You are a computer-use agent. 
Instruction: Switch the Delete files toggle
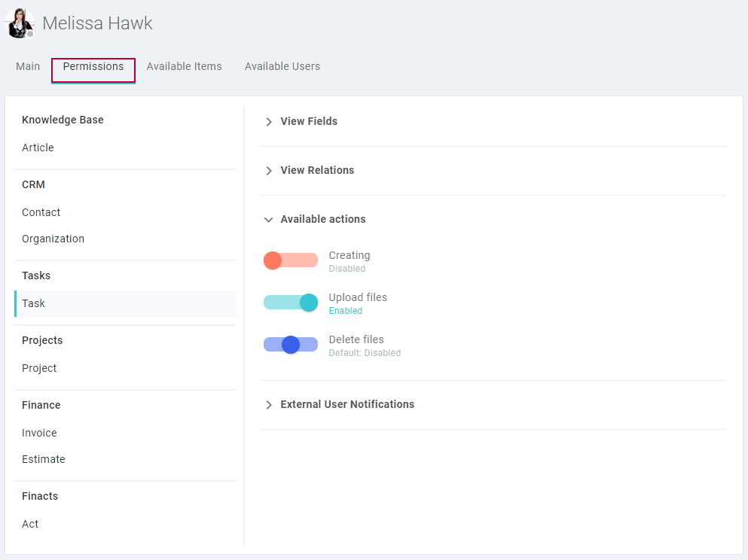point(291,345)
